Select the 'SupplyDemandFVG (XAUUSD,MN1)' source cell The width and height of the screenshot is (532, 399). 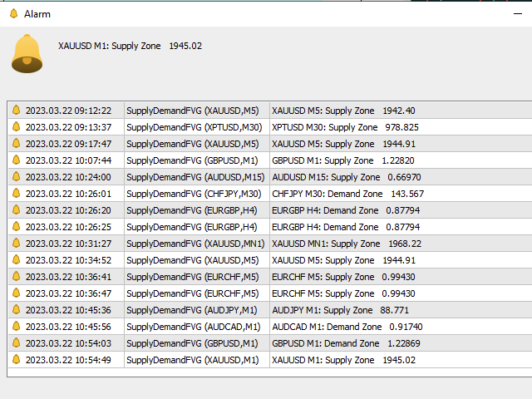pos(195,244)
